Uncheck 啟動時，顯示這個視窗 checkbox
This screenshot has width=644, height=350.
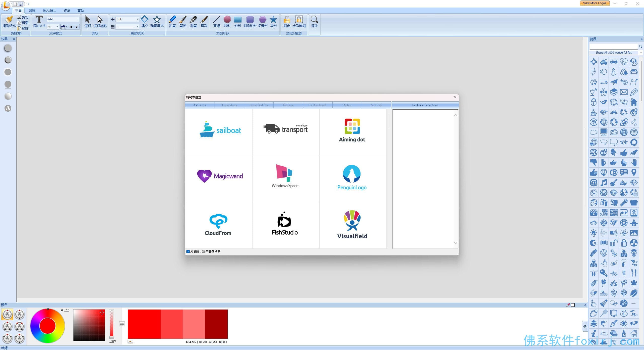(x=188, y=251)
